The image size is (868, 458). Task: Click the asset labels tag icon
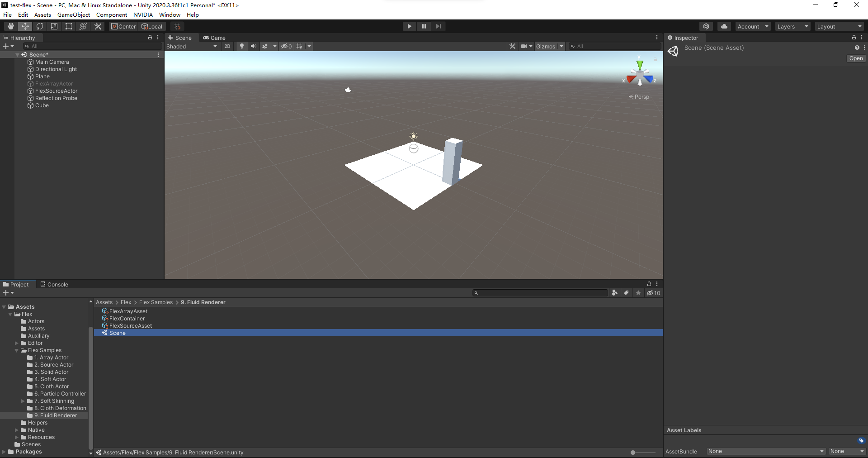[x=861, y=441]
